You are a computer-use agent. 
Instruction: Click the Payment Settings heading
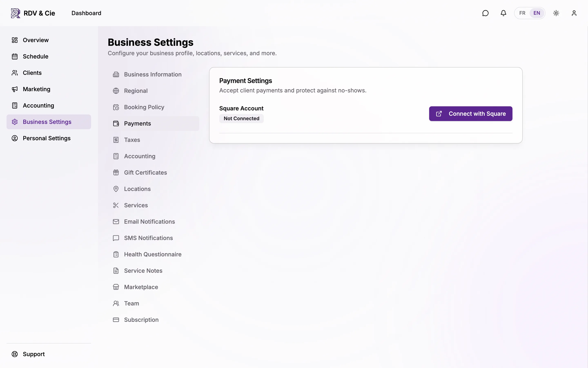[x=245, y=81]
